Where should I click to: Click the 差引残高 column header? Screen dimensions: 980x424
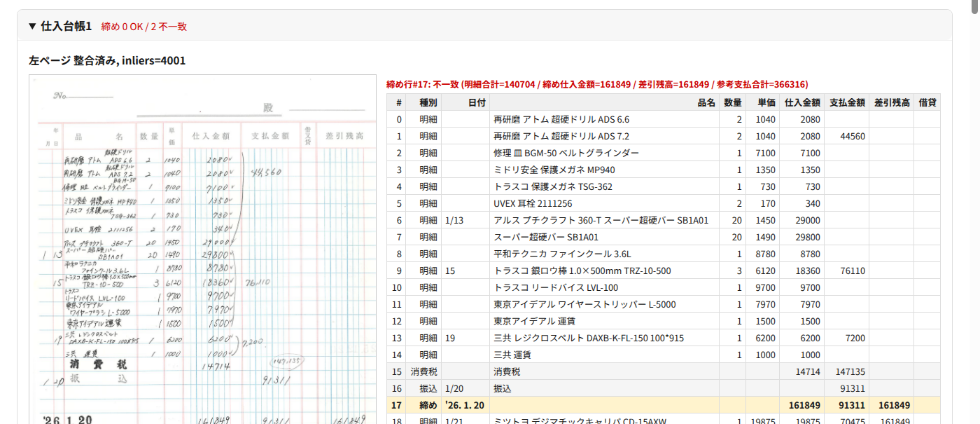[x=892, y=102]
